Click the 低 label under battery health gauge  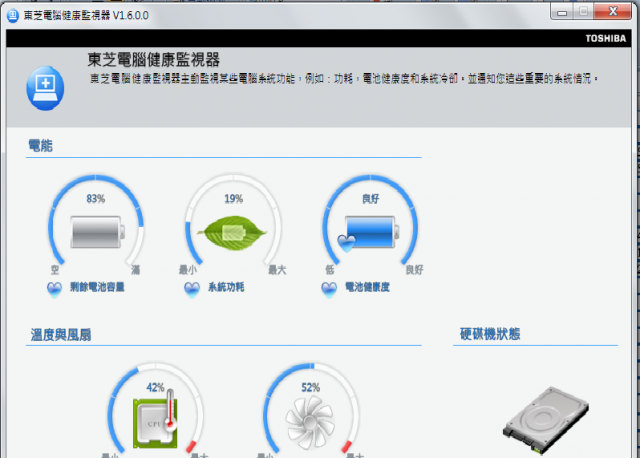click(330, 270)
